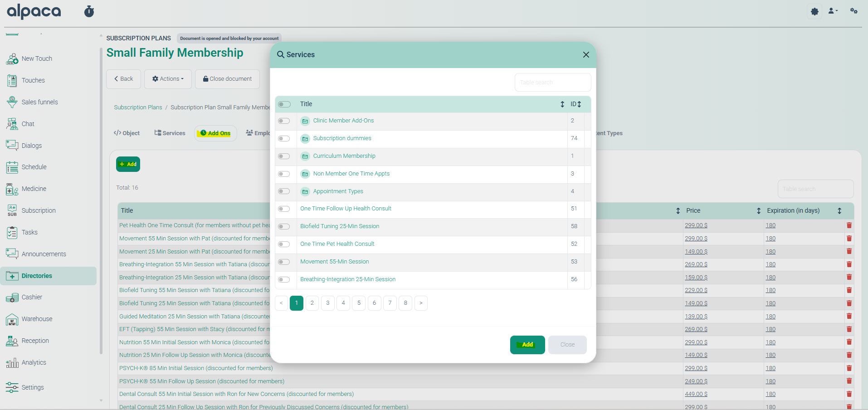Viewport: 868px width, 410px height.
Task: Delete the first add-on row with trash icon
Action: [849, 225]
